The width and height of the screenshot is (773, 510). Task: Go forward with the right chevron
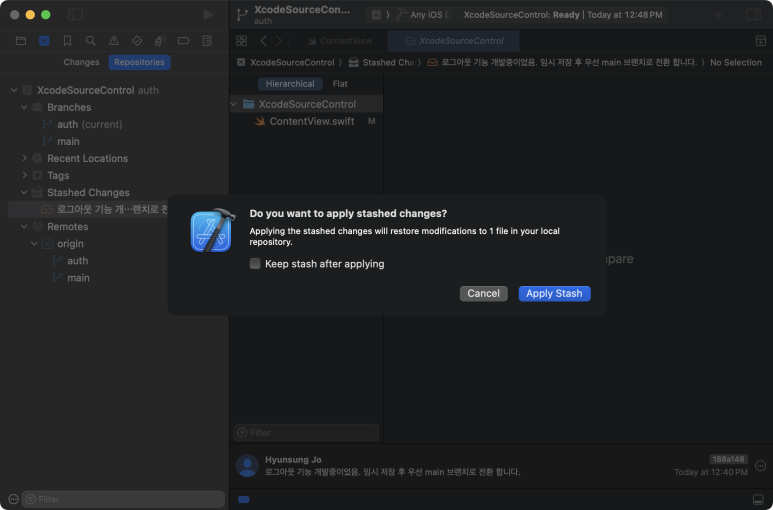[x=279, y=40]
